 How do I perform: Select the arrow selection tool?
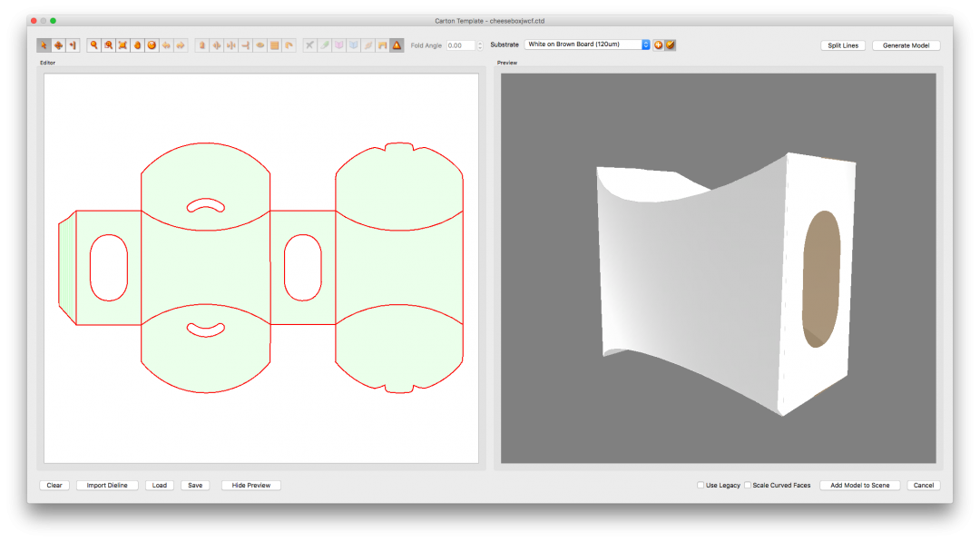point(44,44)
